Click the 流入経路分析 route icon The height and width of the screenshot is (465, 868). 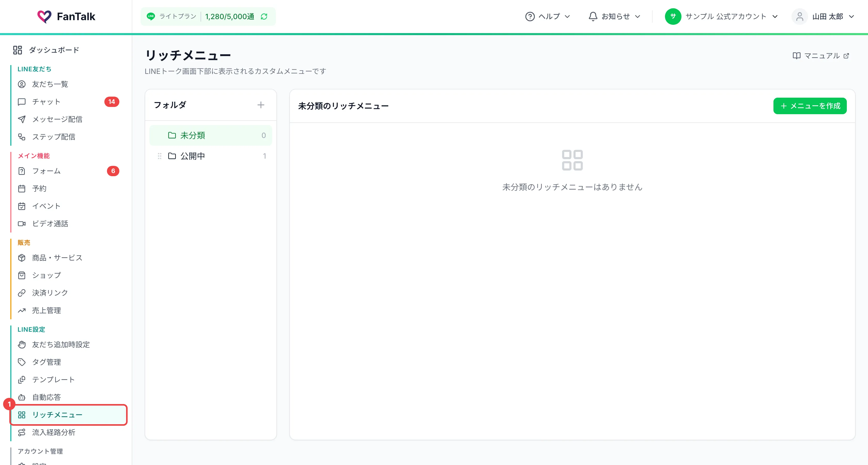point(21,432)
